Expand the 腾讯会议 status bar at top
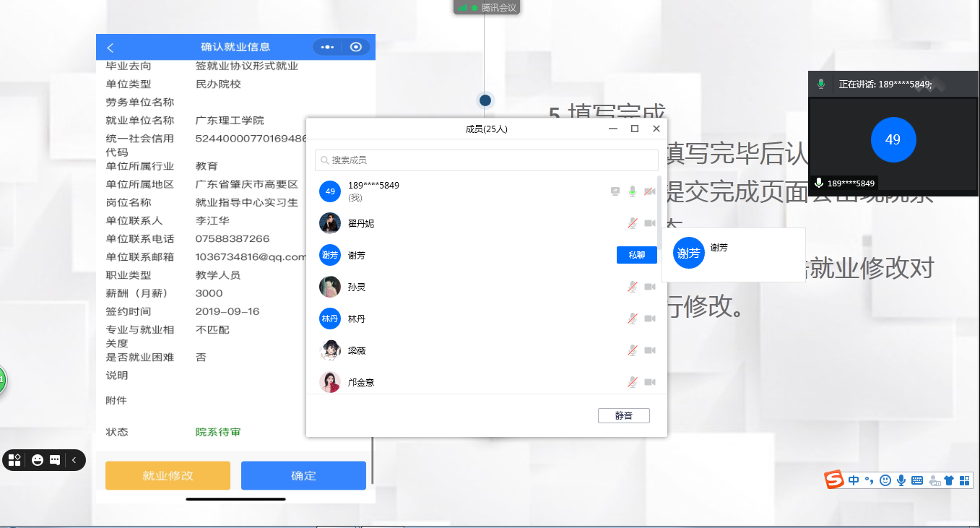 point(486,7)
